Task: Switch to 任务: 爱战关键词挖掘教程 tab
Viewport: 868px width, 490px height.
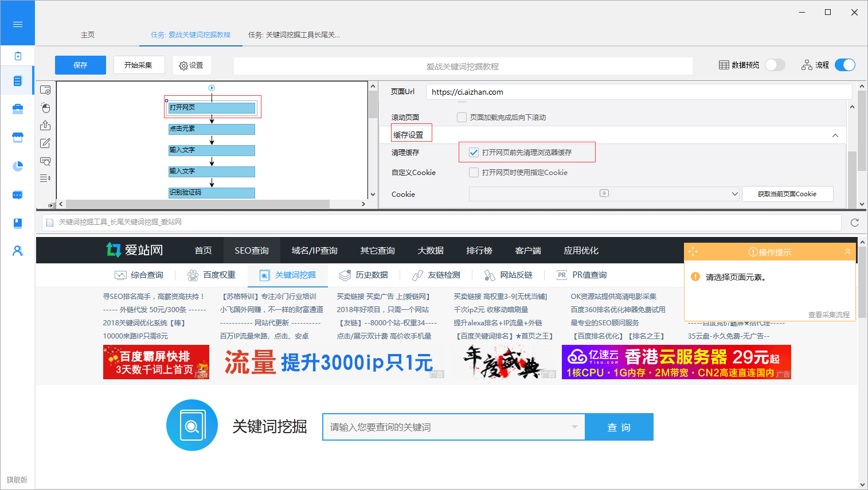Action: tap(191, 35)
